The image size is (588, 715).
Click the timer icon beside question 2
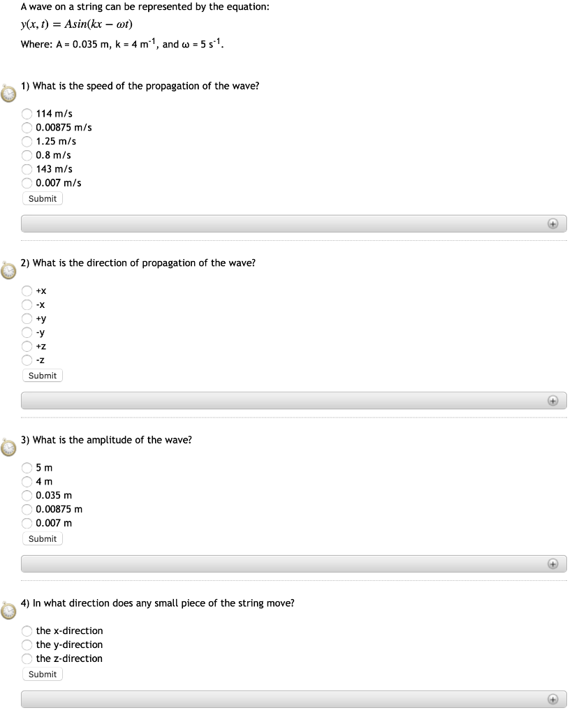tap(8, 270)
